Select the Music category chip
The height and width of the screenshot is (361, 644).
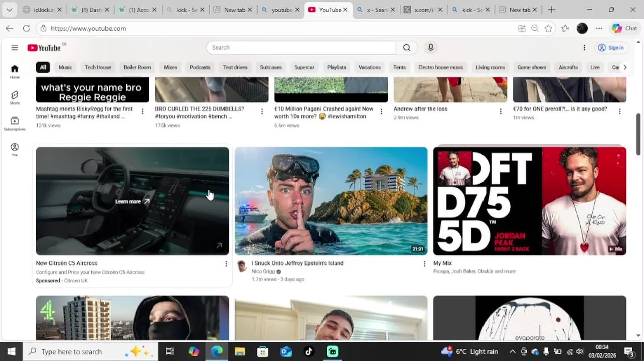coord(65,67)
